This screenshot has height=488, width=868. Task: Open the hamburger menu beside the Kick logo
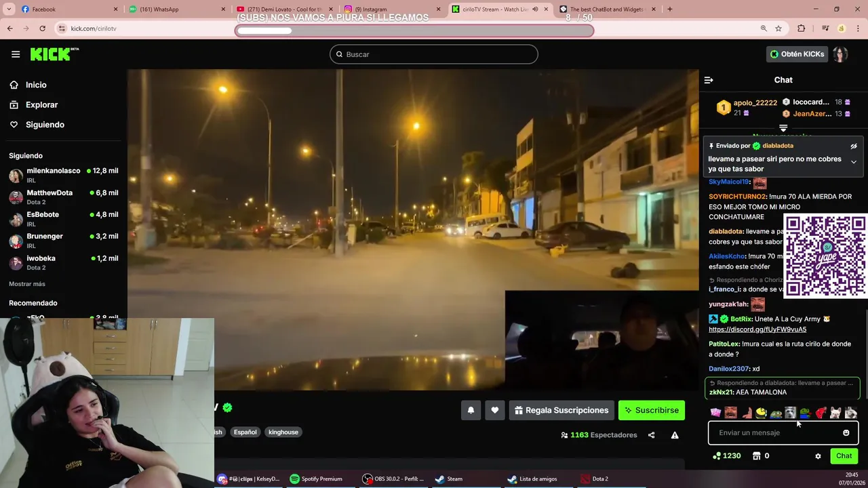click(x=16, y=54)
